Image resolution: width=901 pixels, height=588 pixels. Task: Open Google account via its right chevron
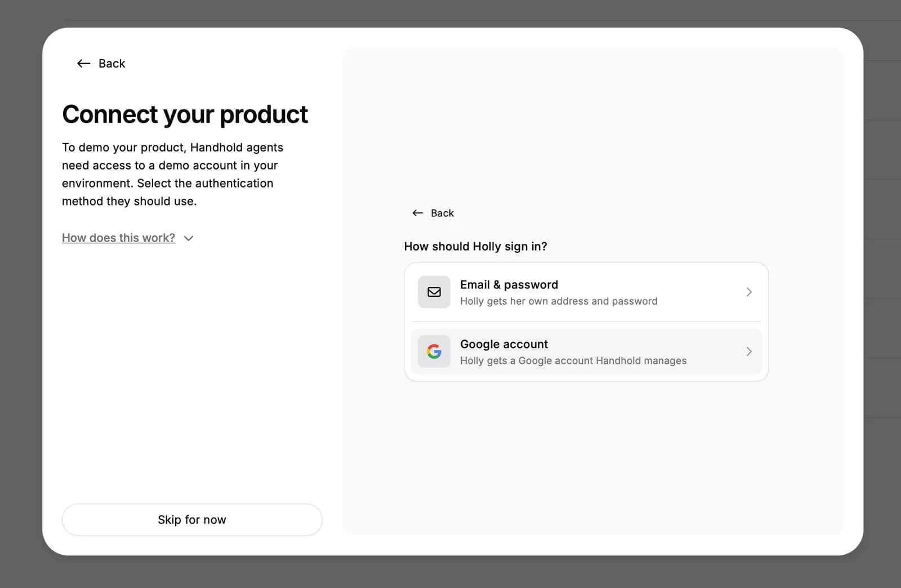[x=749, y=351]
